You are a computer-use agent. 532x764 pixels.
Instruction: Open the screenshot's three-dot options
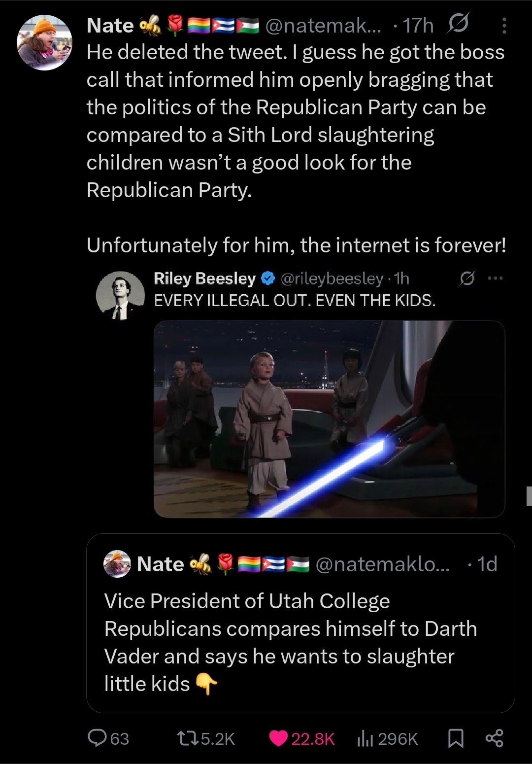click(x=495, y=278)
